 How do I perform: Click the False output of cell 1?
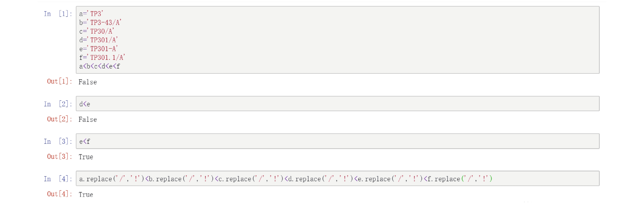click(88, 82)
